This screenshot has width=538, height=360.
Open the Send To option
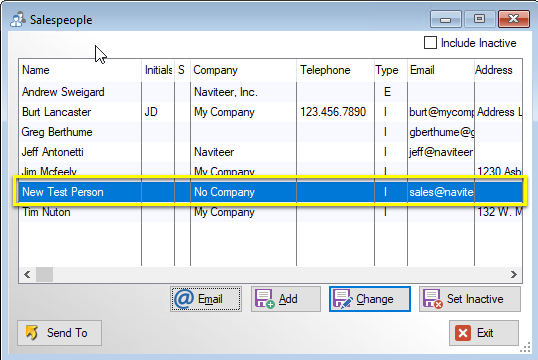59,333
